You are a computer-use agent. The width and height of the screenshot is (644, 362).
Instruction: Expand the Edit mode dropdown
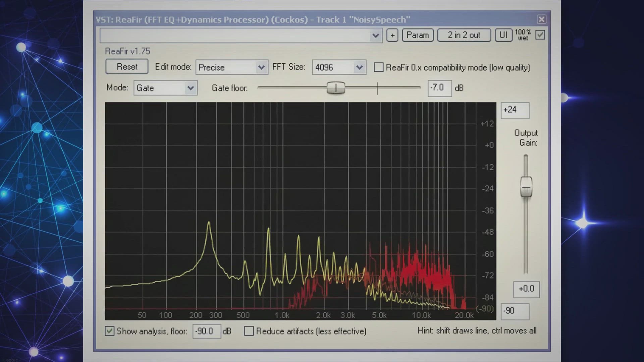pos(261,67)
